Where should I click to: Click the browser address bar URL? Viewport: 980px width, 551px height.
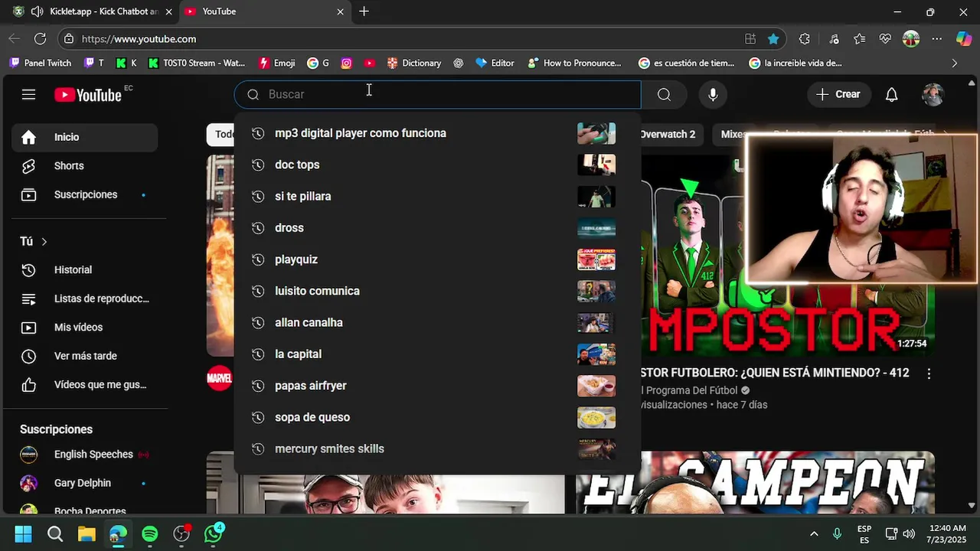point(139,39)
